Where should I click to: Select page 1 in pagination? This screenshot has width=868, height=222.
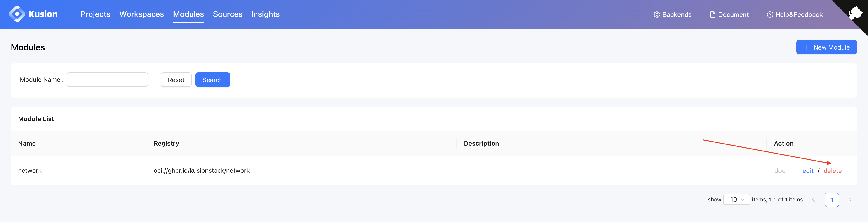tap(831, 200)
